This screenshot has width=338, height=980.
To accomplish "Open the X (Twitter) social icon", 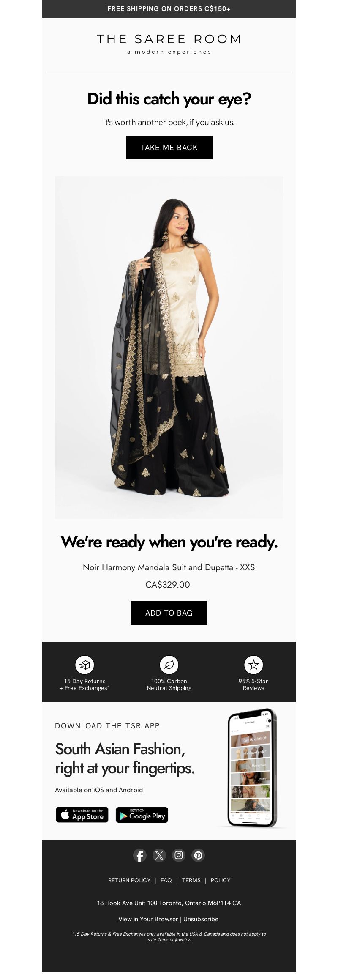I will click(x=159, y=855).
